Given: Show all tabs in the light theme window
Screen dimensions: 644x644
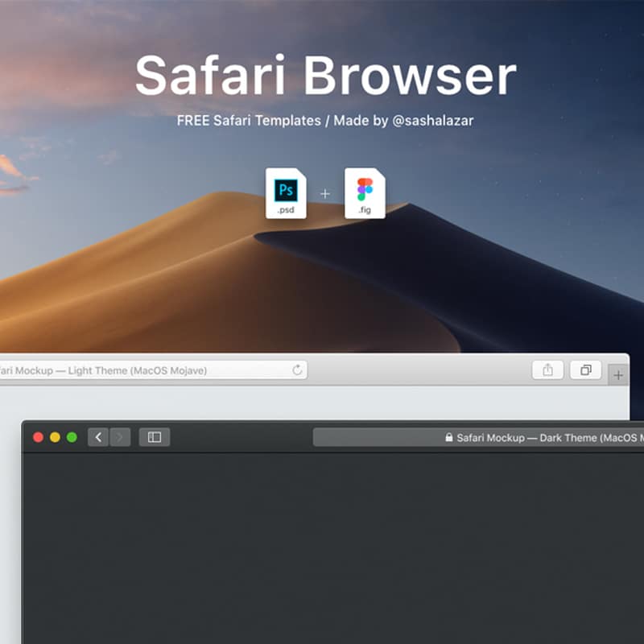Looking at the screenshot, I should [585, 370].
